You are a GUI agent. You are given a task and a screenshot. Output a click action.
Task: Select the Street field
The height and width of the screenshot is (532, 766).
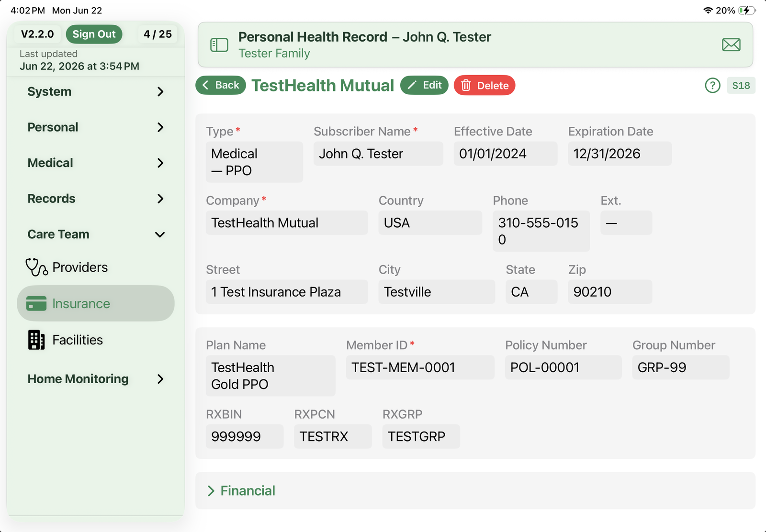pyautogui.click(x=287, y=292)
